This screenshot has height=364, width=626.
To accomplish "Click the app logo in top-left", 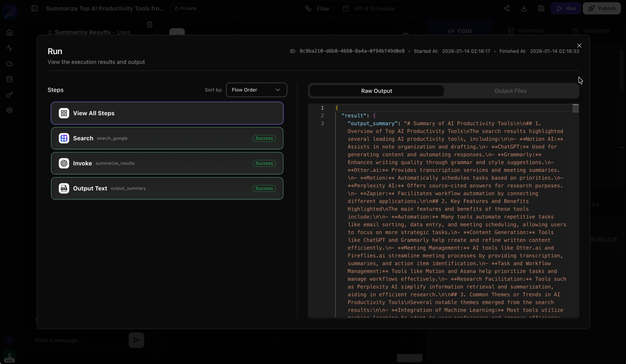I will coord(10,11).
